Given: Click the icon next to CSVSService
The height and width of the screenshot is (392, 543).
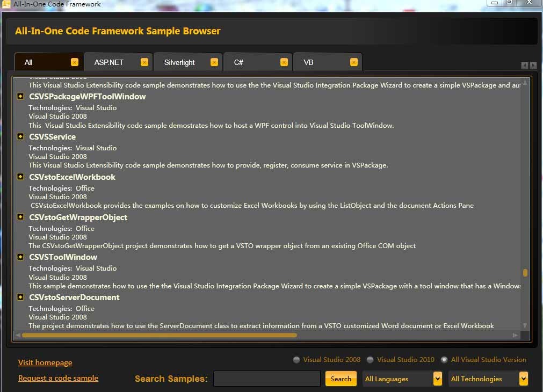Looking at the screenshot, I should pos(20,137).
